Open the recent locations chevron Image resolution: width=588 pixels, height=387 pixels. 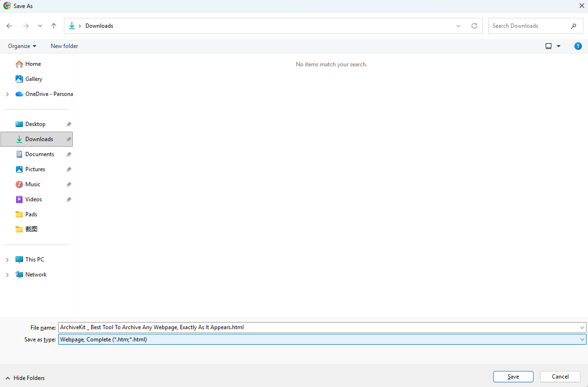(40, 26)
